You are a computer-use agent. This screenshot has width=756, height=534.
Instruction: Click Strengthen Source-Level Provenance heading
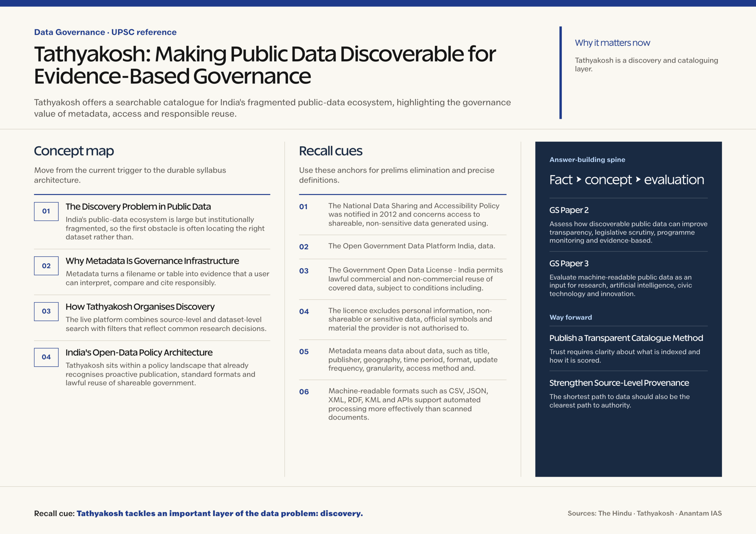pos(619,383)
